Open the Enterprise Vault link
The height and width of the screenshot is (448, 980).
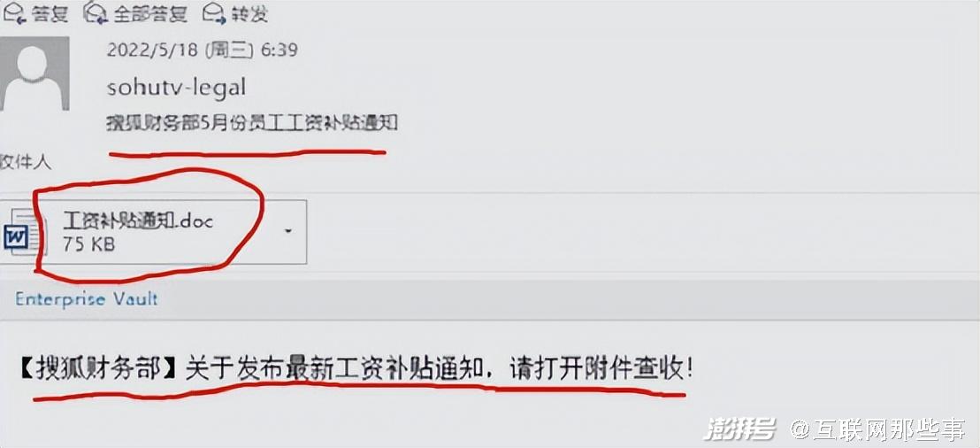tap(87, 299)
